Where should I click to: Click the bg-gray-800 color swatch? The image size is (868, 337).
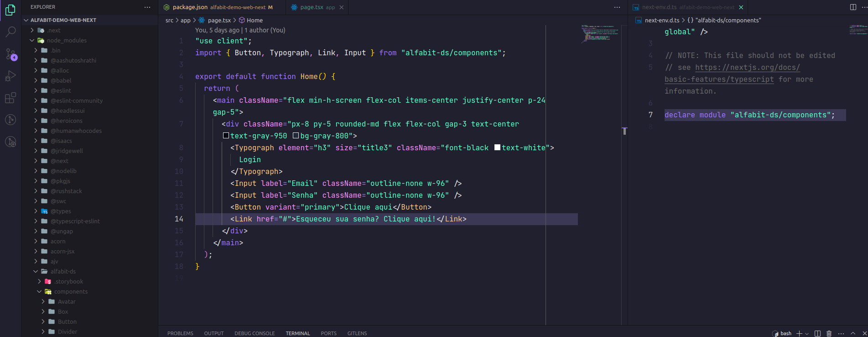coord(296,136)
